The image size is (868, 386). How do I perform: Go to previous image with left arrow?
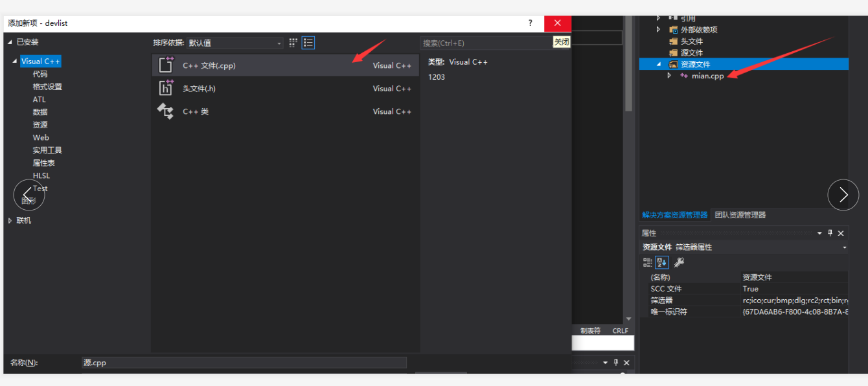[29, 195]
